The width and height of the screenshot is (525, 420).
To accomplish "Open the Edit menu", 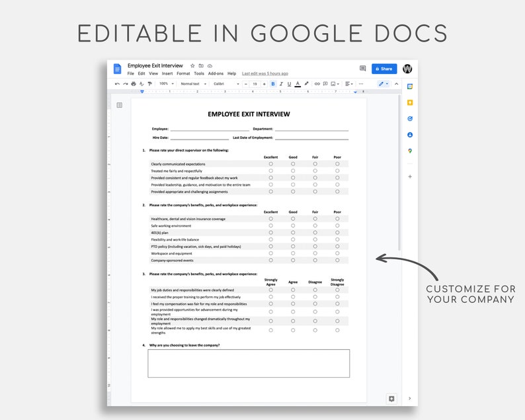I will [x=141, y=73].
